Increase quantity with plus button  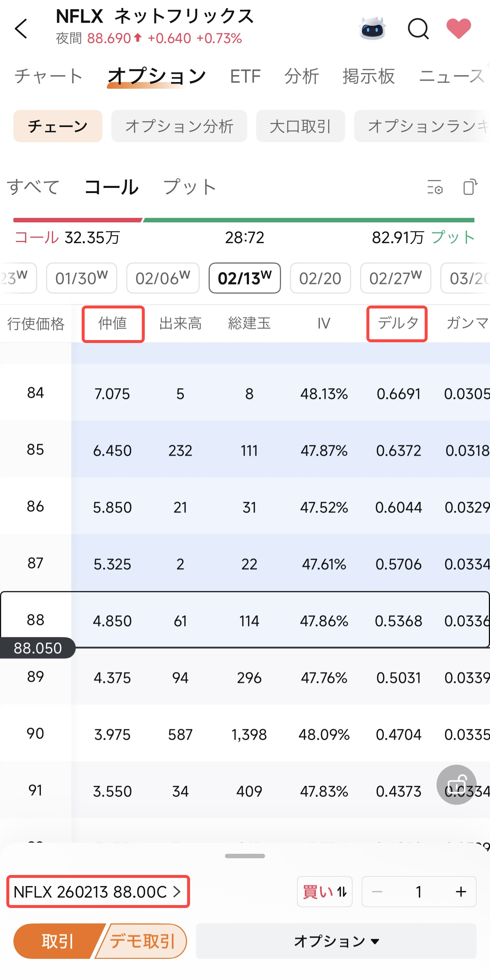[x=461, y=891]
